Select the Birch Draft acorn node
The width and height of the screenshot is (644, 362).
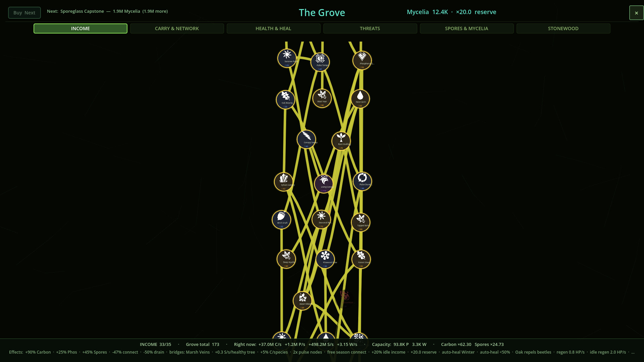(x=281, y=220)
